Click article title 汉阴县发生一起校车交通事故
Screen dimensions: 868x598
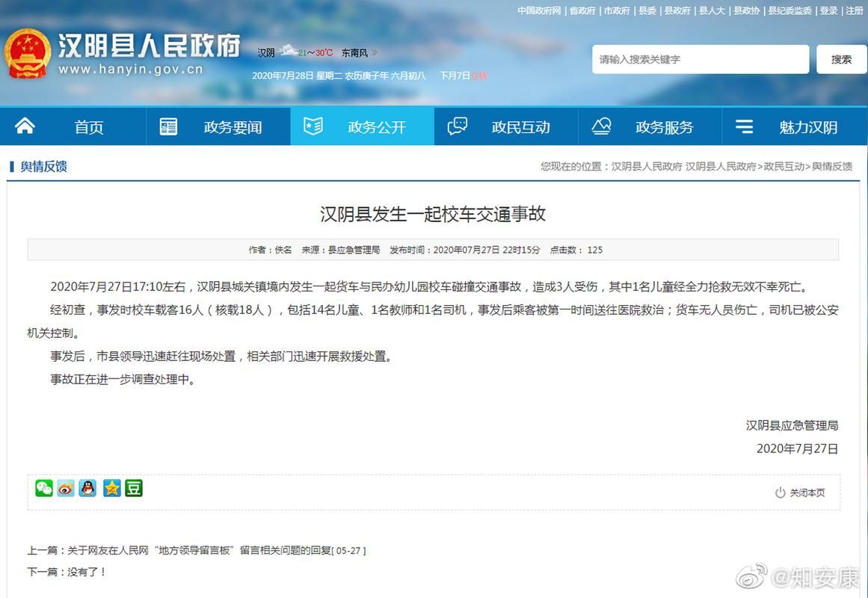pos(433,214)
